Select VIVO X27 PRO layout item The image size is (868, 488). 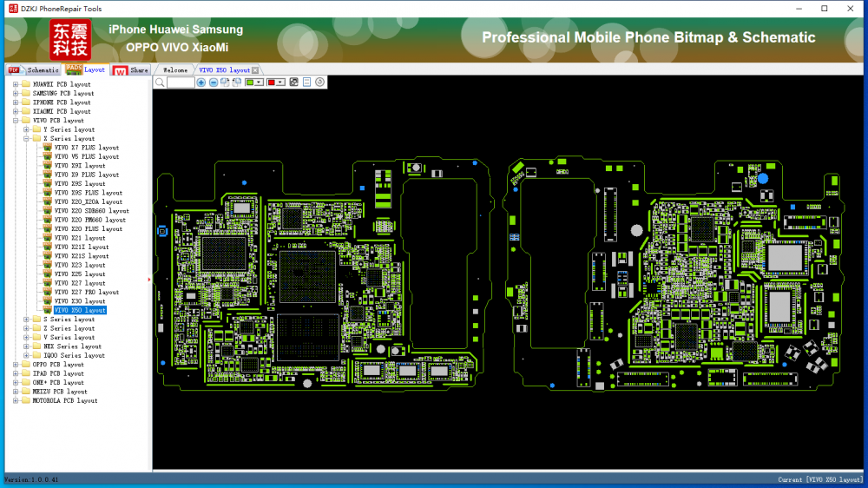click(87, 293)
